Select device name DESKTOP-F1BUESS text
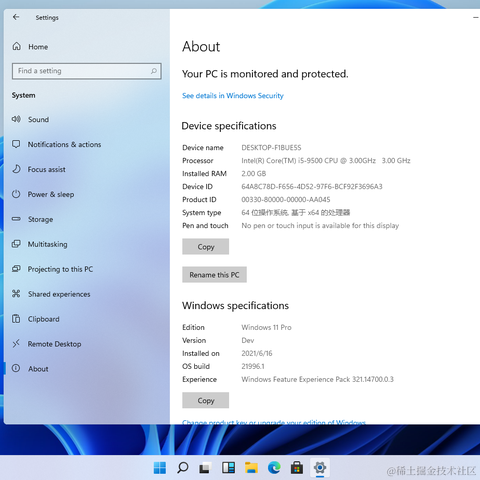 pyautogui.click(x=271, y=148)
